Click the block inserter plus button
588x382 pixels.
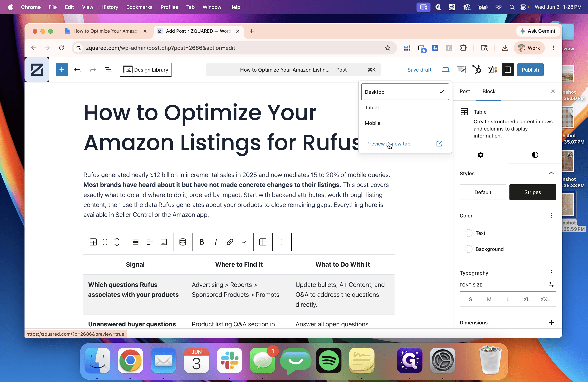pyautogui.click(x=62, y=70)
